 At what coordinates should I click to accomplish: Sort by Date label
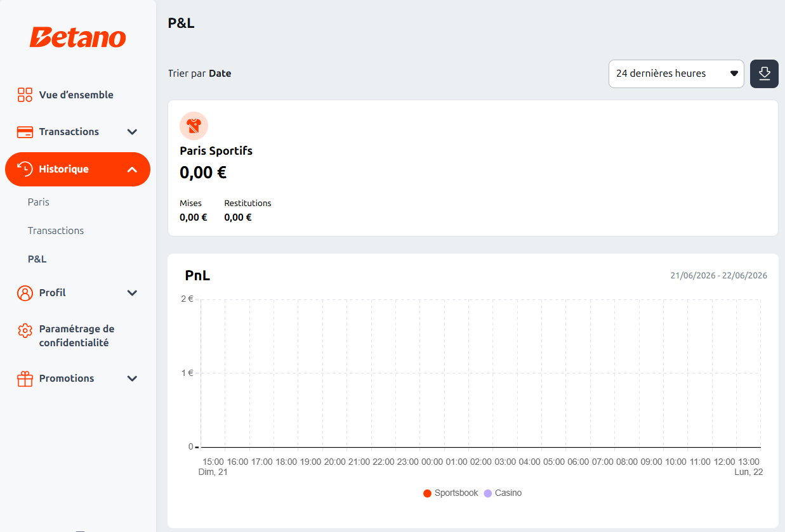click(x=220, y=74)
